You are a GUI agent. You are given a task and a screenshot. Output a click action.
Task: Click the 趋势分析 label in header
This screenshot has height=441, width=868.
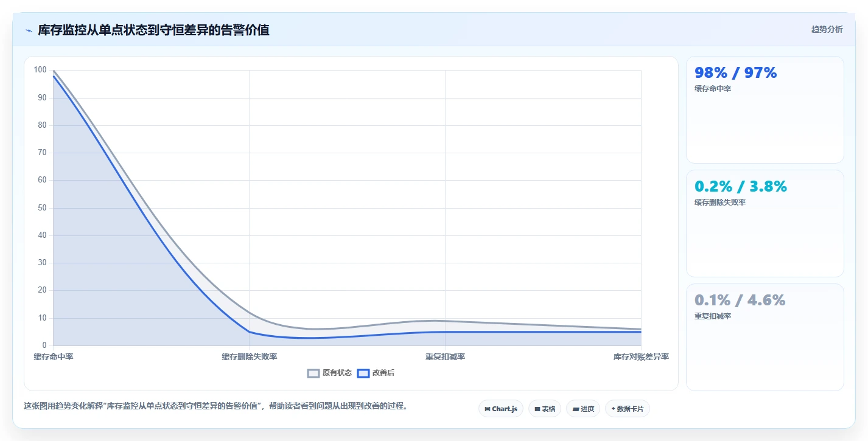pyautogui.click(x=827, y=30)
